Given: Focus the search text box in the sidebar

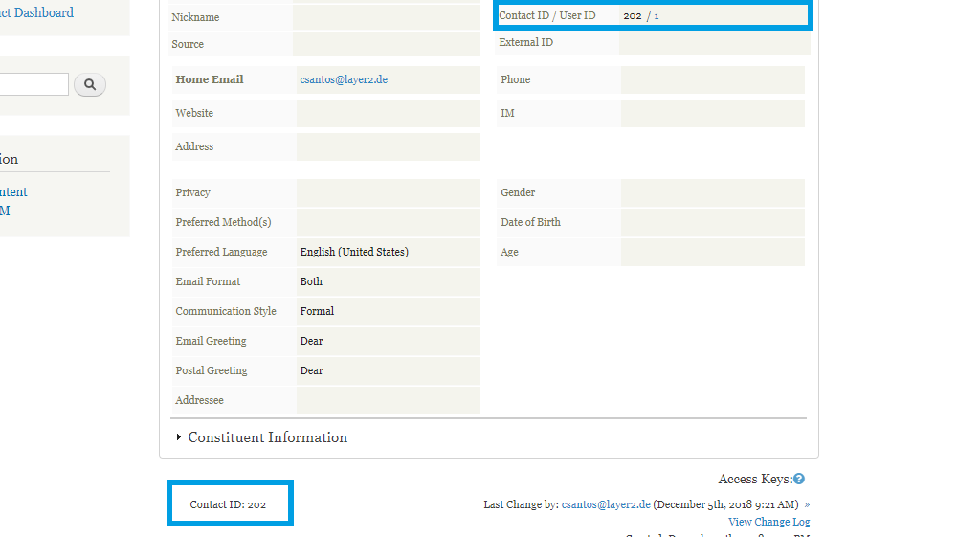Looking at the screenshot, I should coord(34,85).
